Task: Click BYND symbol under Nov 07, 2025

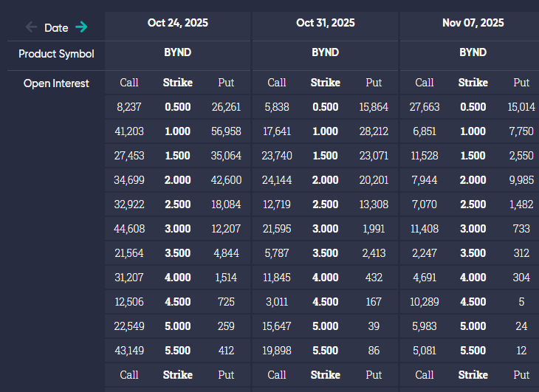Action: 473,52
